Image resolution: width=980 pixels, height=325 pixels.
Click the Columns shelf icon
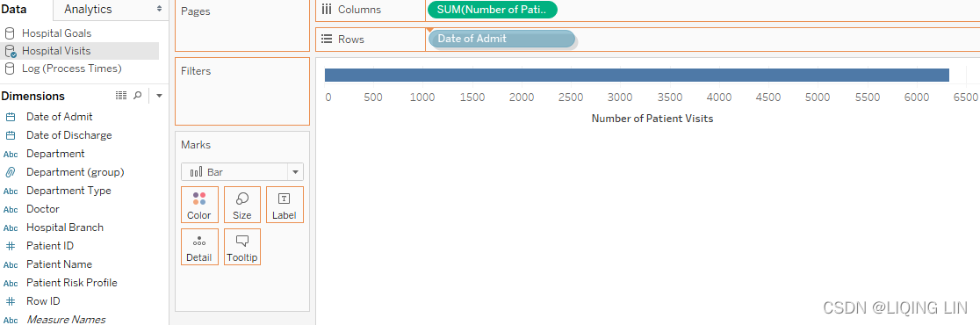tap(327, 10)
